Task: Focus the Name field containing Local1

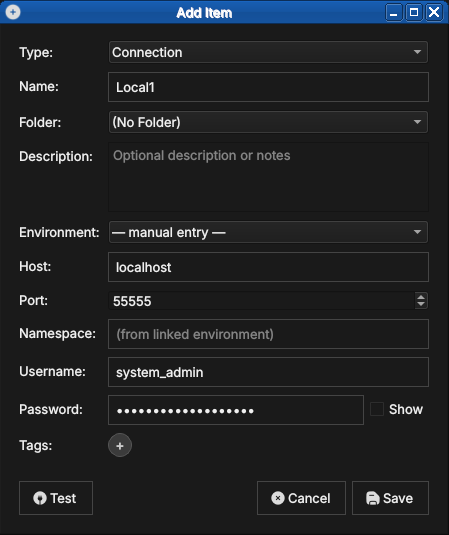Action: coord(268,87)
